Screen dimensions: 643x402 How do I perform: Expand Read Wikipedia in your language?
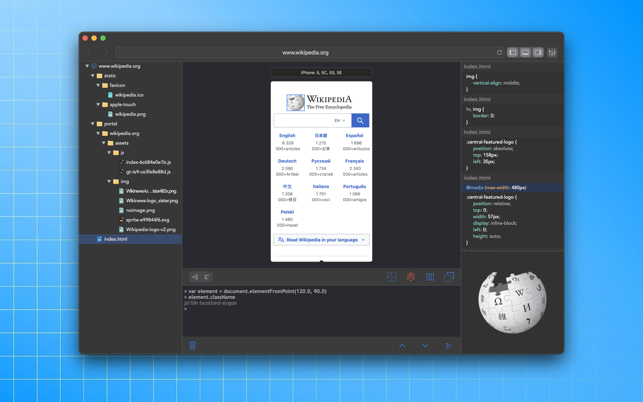point(322,240)
